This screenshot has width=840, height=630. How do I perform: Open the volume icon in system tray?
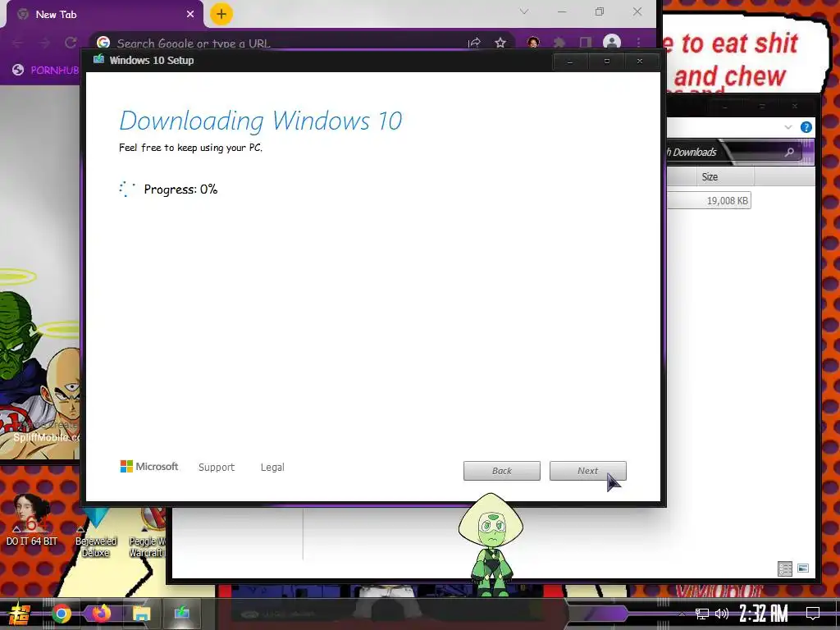click(x=722, y=614)
